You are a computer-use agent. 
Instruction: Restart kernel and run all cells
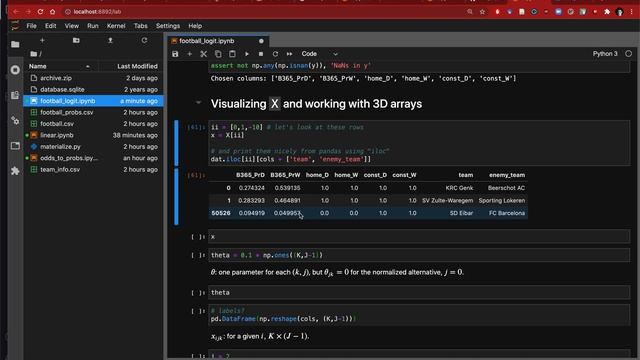pos(289,54)
